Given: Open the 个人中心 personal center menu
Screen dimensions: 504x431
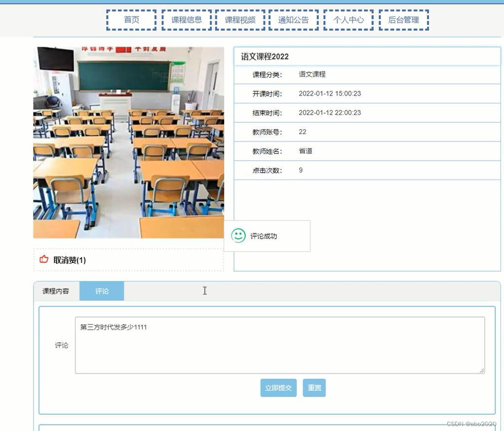Looking at the screenshot, I should pyautogui.click(x=348, y=19).
